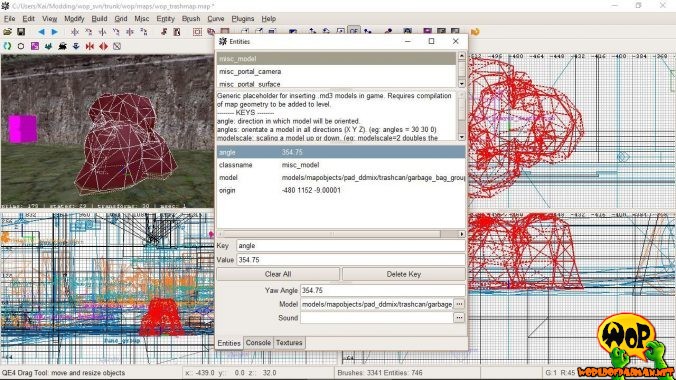Click entity list scrollbar down arrow
The width and height of the screenshot is (676, 380).
click(462, 83)
